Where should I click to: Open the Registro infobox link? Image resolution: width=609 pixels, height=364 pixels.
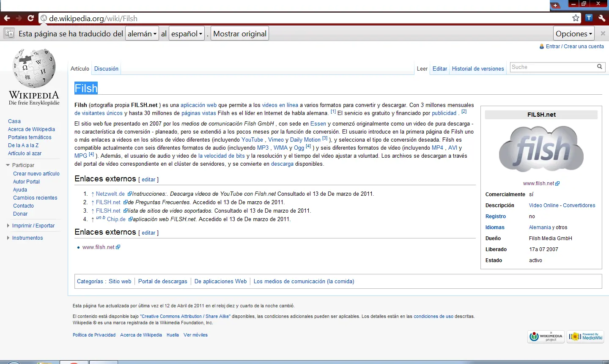[496, 216]
